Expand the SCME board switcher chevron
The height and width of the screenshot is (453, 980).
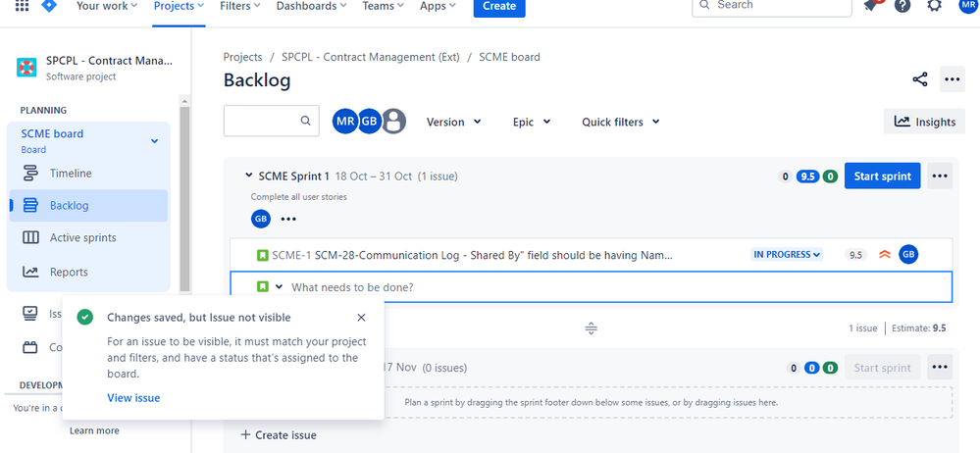click(x=154, y=141)
